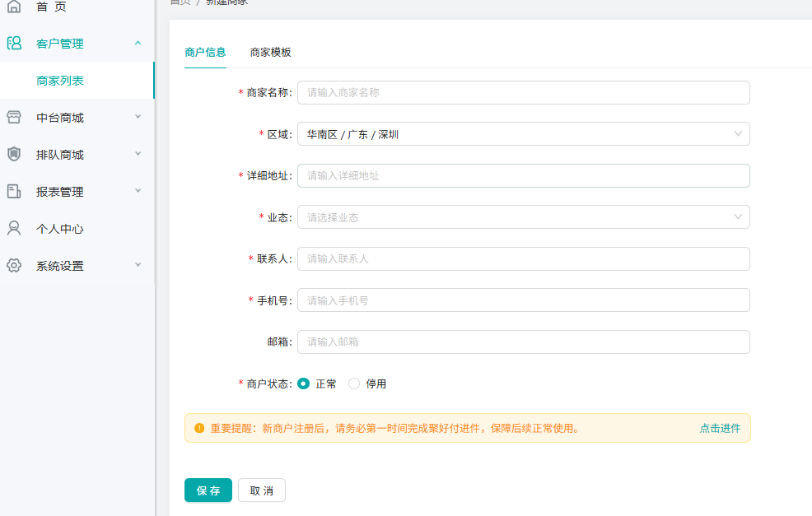
Task: Open the 业态 business type dropdown
Action: (523, 217)
